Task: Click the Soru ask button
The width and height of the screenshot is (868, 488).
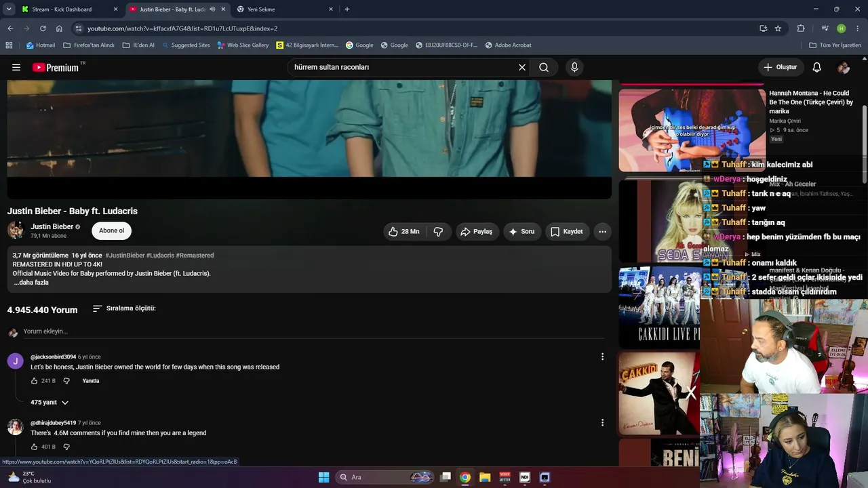Action: point(522,232)
